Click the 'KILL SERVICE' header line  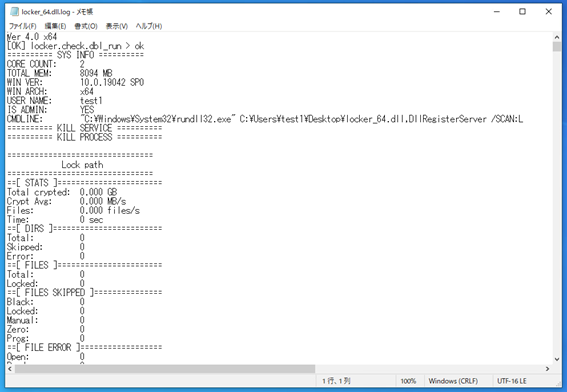(x=84, y=128)
